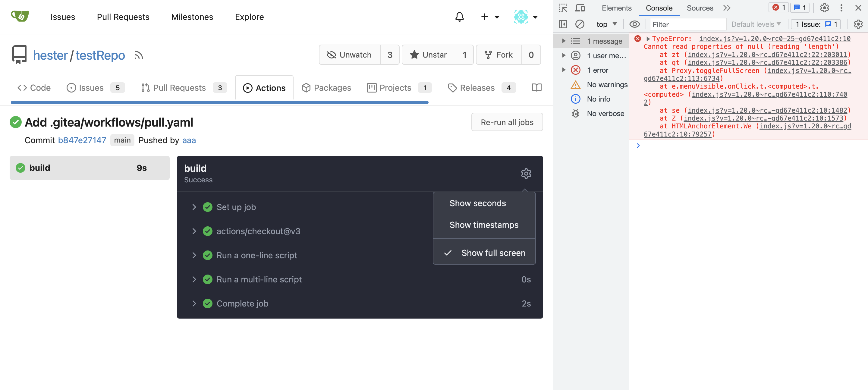Click the error icon in console message
Screen dimensions: 868x390
click(637, 39)
